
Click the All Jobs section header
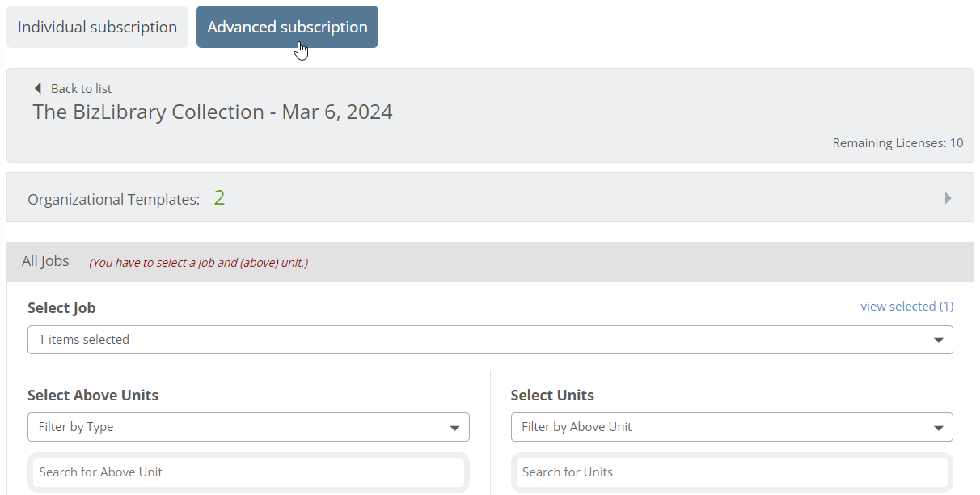click(x=490, y=262)
